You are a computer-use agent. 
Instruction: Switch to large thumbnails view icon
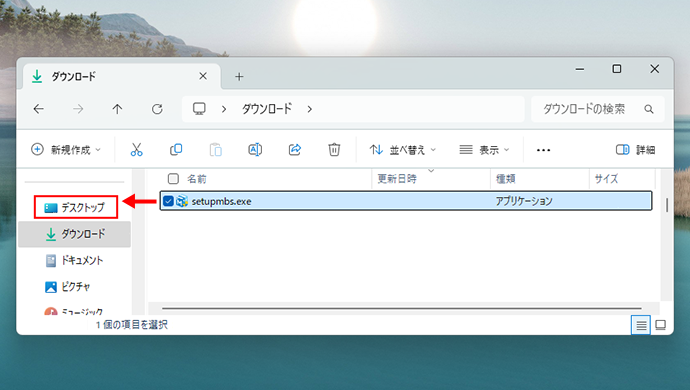tap(661, 325)
